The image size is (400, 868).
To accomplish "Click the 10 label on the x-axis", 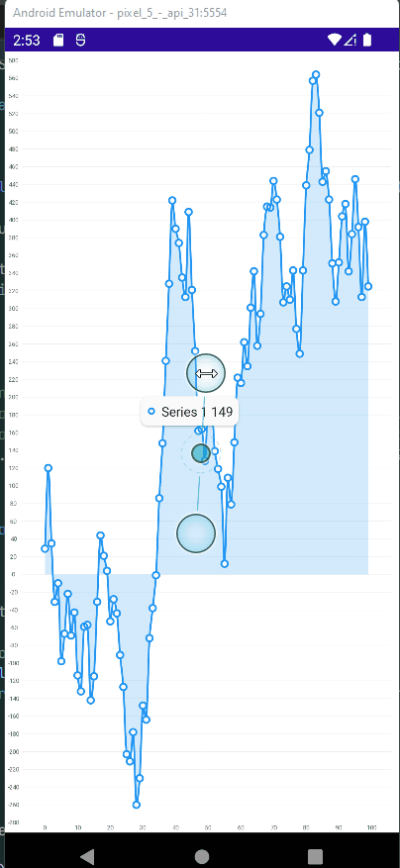I will pos(77,827).
